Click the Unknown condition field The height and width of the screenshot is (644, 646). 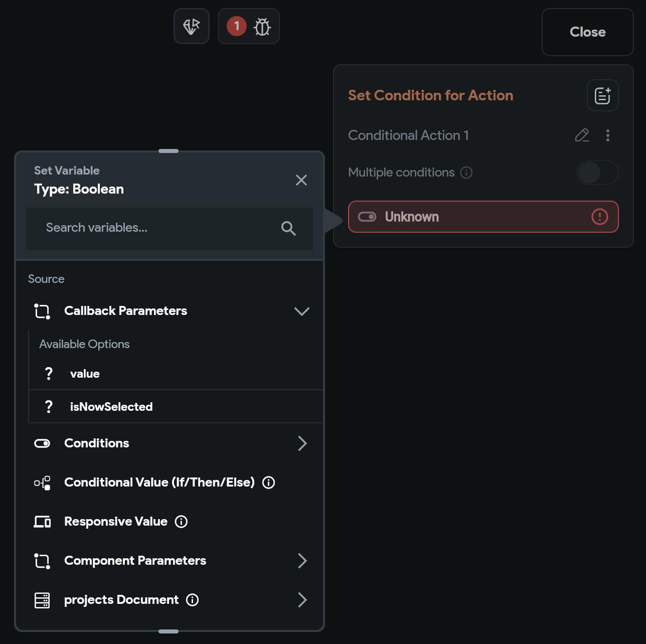(x=471, y=217)
